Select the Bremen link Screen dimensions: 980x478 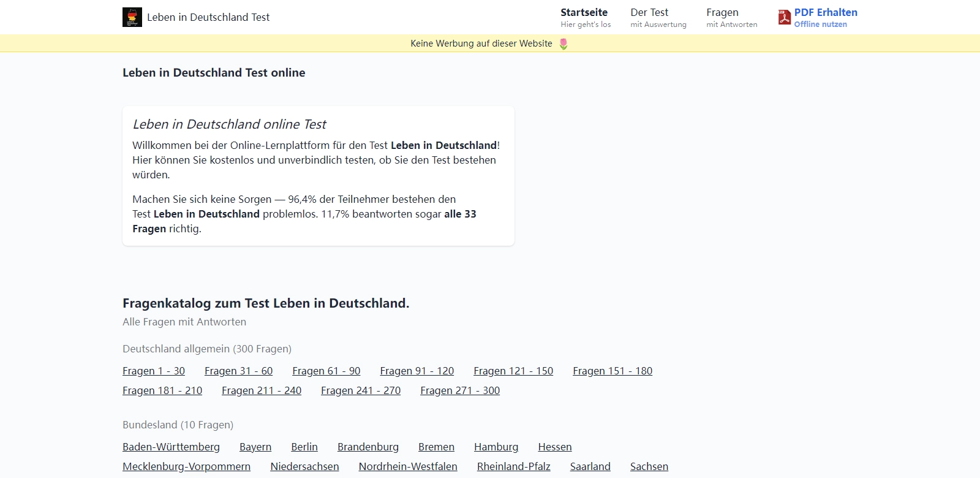436,447
